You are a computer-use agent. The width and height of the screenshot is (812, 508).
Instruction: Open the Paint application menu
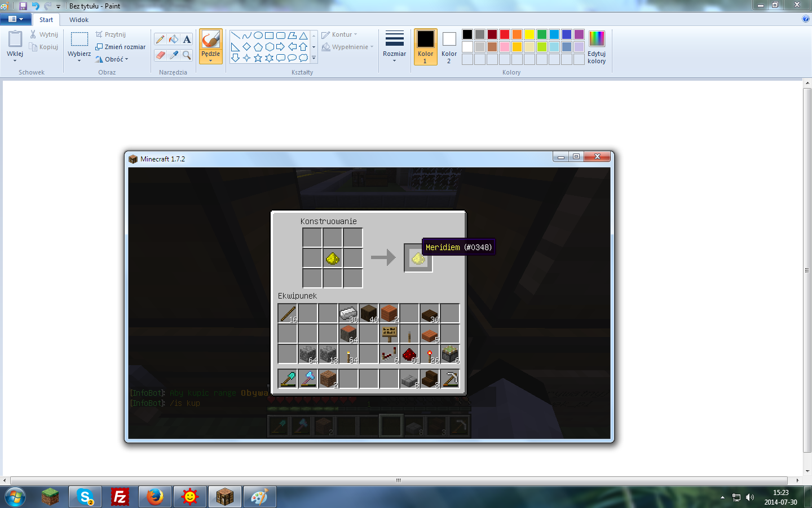[x=16, y=19]
